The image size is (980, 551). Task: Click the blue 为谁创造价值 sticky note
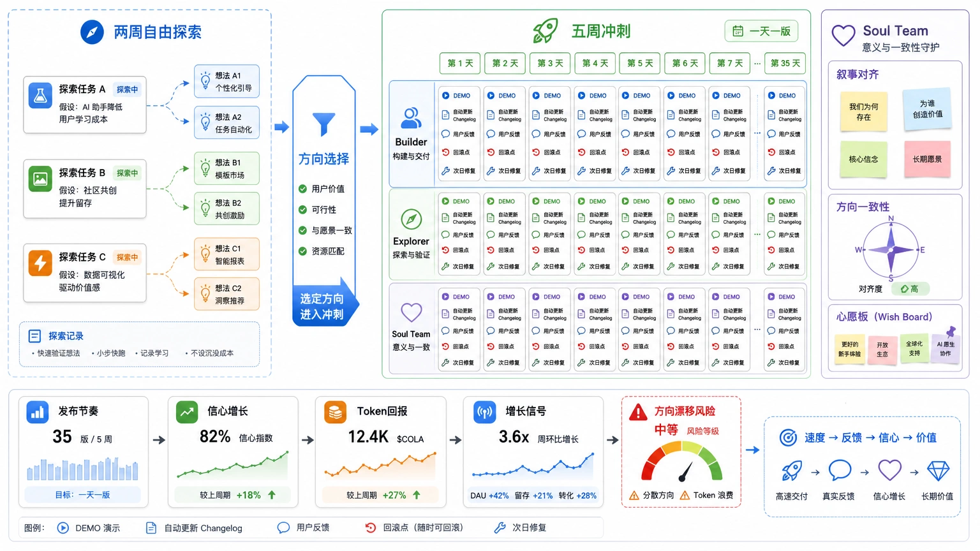[927, 108]
